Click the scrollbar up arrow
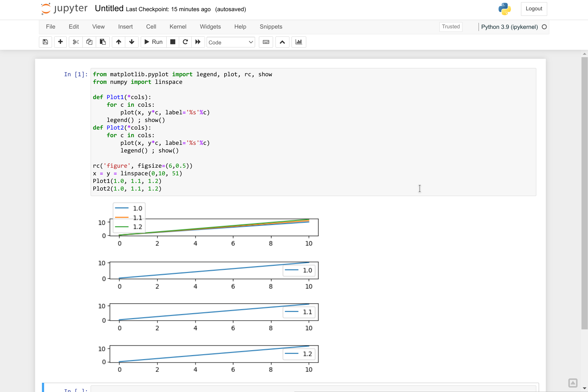The height and width of the screenshot is (392, 588). [x=584, y=54]
